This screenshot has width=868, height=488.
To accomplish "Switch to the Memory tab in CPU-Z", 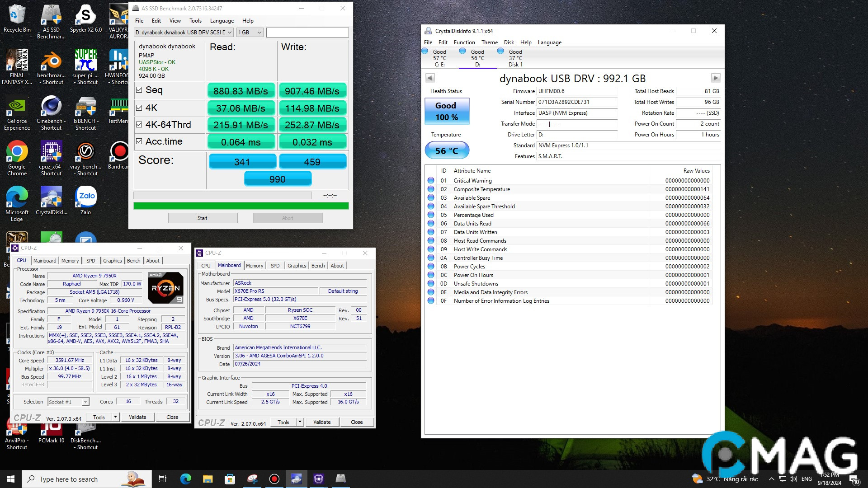I will (x=70, y=261).
